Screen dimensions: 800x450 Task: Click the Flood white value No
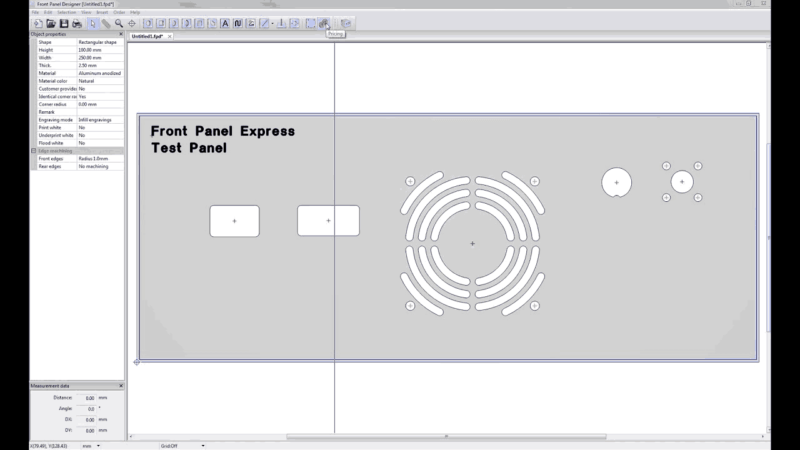click(100, 143)
